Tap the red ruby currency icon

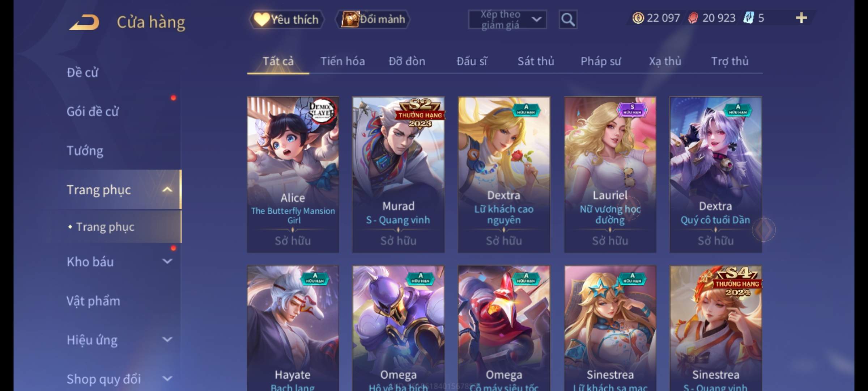tap(693, 18)
